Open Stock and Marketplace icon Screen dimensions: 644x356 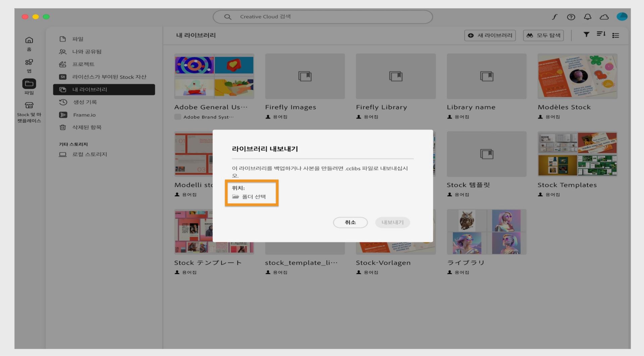pyautogui.click(x=29, y=105)
